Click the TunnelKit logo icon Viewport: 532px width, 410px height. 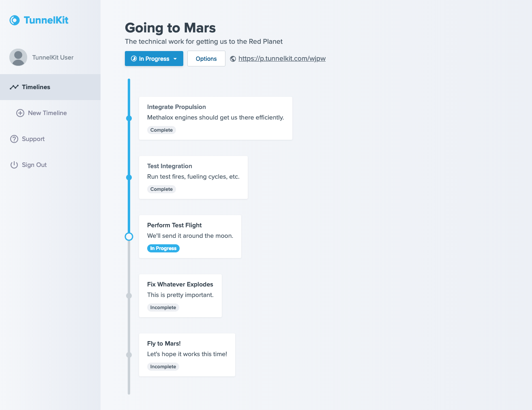15,20
